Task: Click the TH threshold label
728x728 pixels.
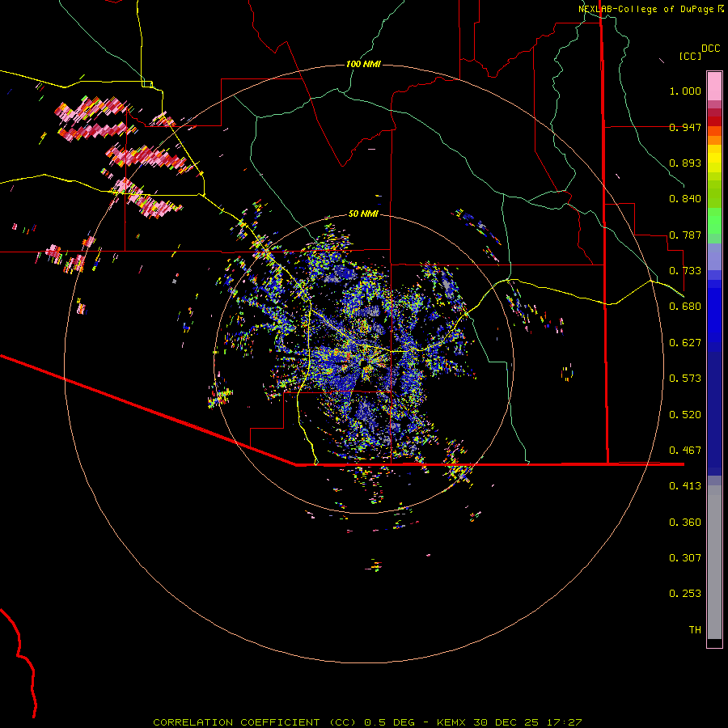Action: point(695,630)
